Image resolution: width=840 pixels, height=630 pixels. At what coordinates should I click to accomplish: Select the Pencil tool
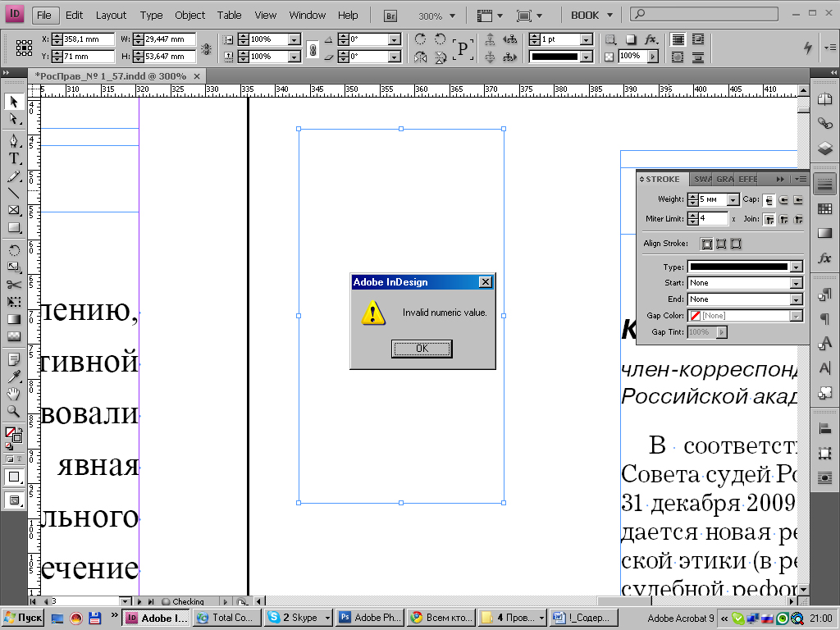click(x=14, y=176)
